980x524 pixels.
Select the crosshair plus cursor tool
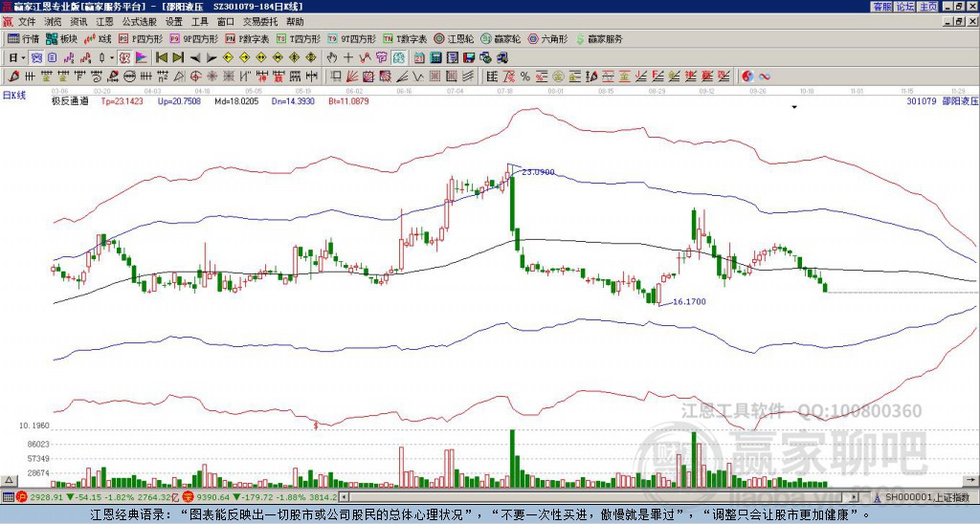coord(348,58)
